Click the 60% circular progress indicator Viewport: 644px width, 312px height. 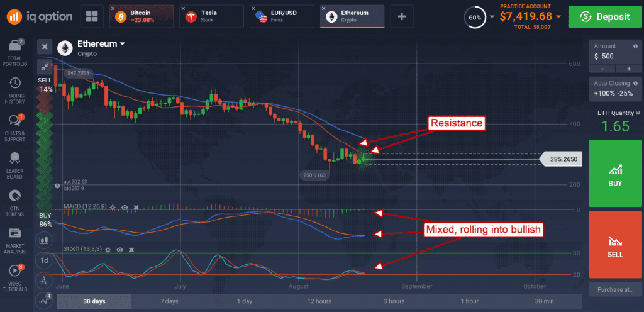point(475,17)
